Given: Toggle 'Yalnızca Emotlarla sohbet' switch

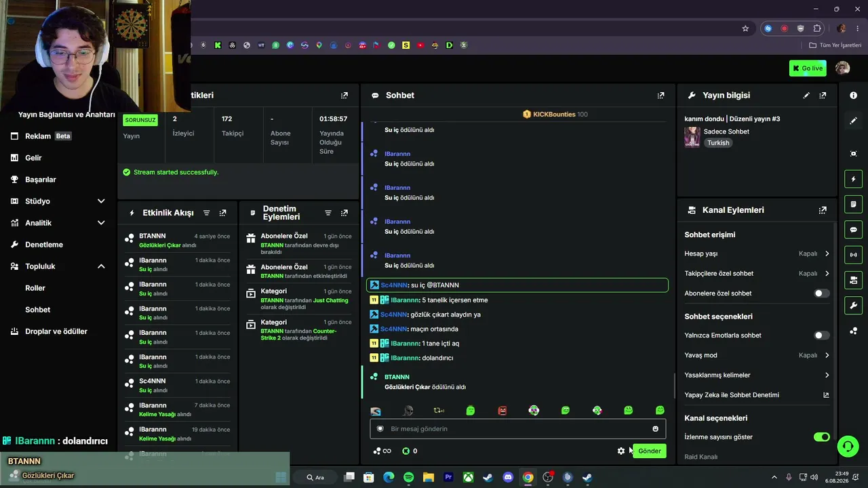Looking at the screenshot, I should point(821,335).
